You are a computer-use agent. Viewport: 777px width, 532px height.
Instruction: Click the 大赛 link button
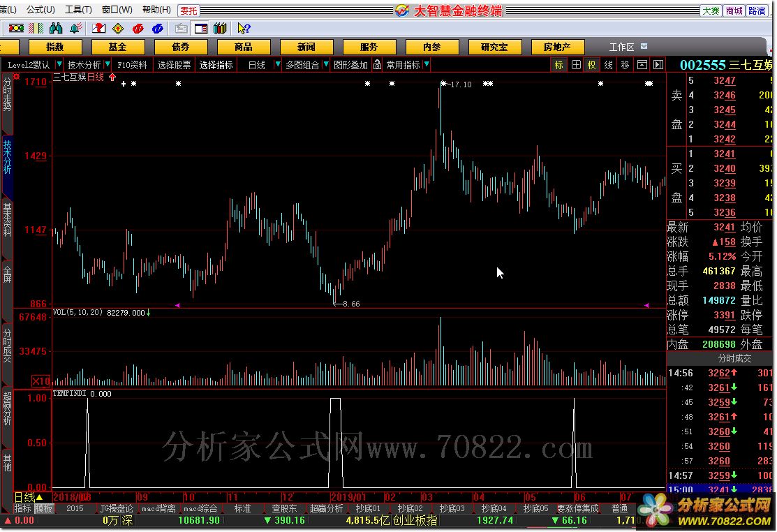click(x=711, y=10)
